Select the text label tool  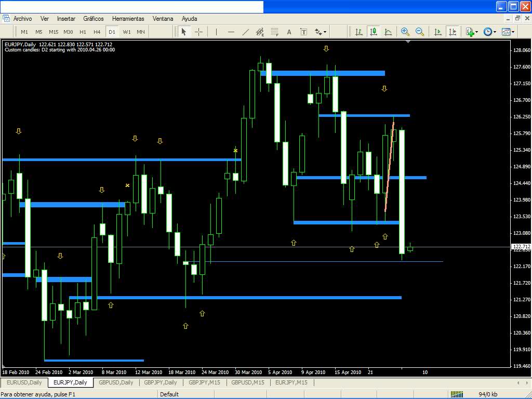click(x=303, y=32)
